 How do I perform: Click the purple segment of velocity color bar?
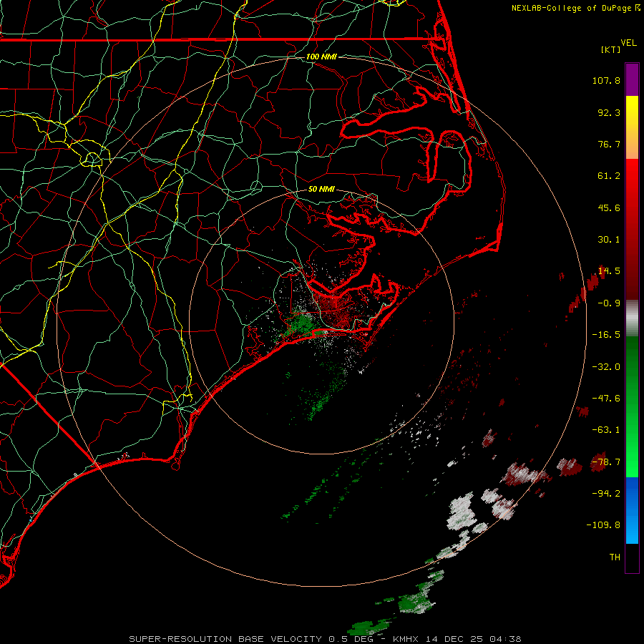[x=632, y=80]
